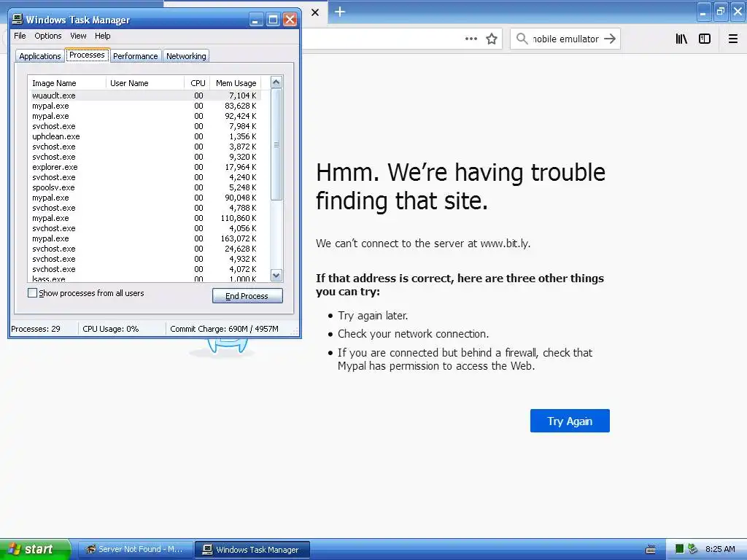747x560 pixels.
Task: Open the browser Library icon
Action: coord(681,39)
